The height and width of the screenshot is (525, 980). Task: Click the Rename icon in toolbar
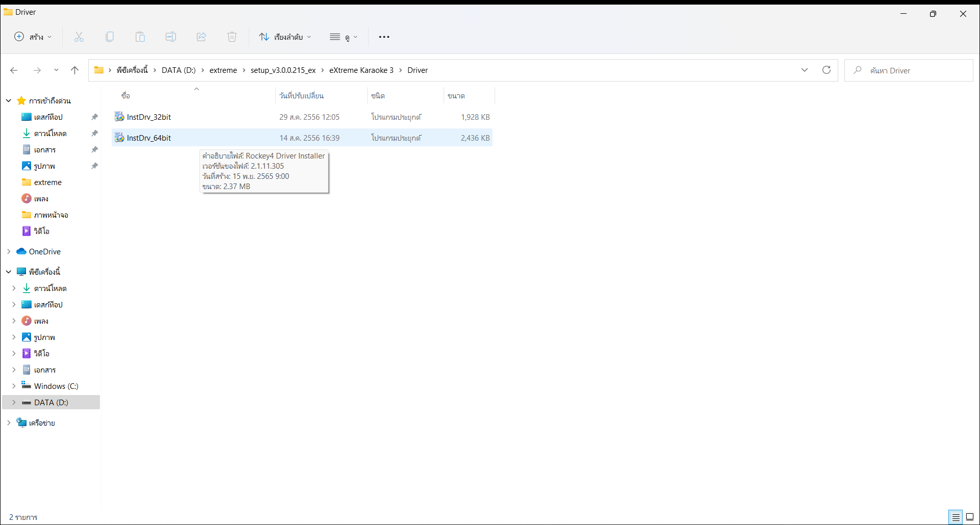point(171,37)
